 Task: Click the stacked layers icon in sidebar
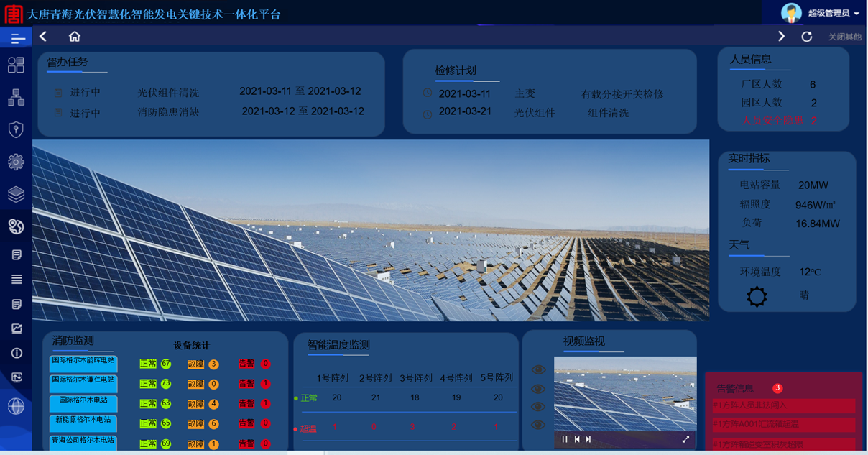16,194
